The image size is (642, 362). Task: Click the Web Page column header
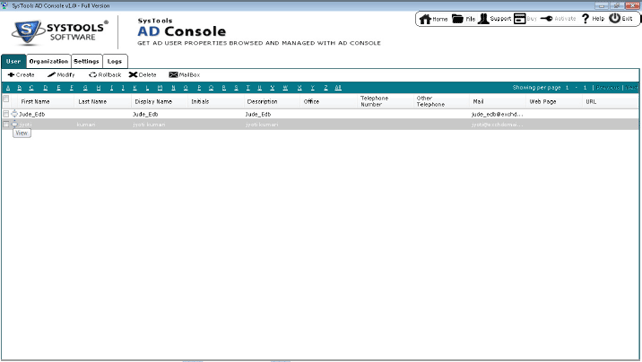tap(543, 102)
